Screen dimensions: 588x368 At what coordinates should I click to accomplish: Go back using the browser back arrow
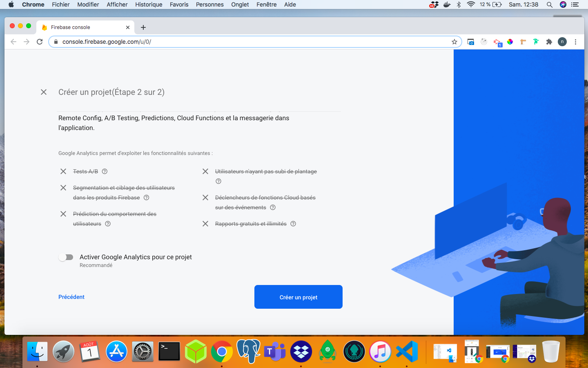click(x=13, y=42)
